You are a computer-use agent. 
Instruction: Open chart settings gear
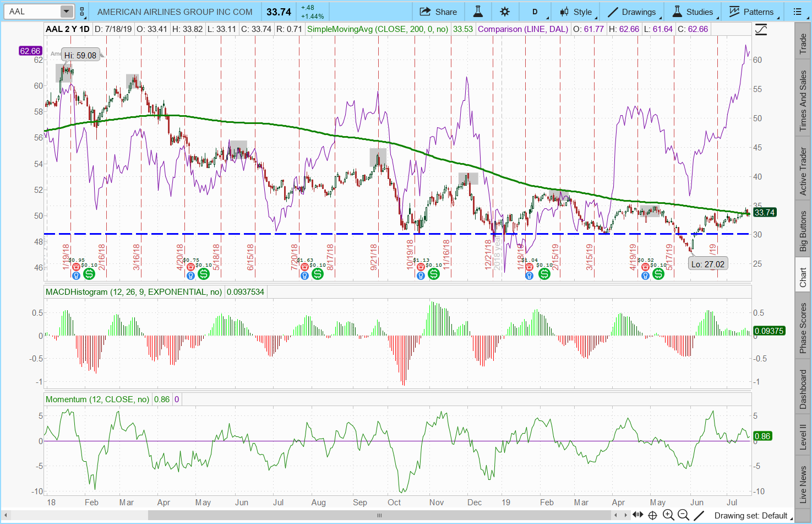505,12
